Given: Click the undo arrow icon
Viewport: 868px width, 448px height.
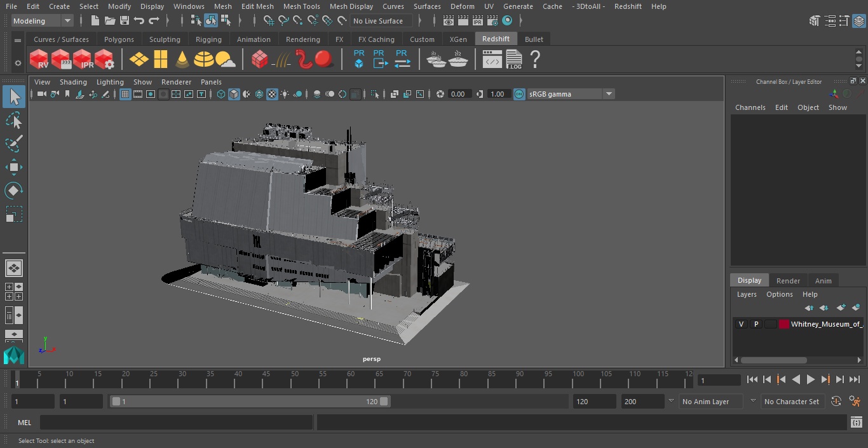Looking at the screenshot, I should click(x=139, y=21).
